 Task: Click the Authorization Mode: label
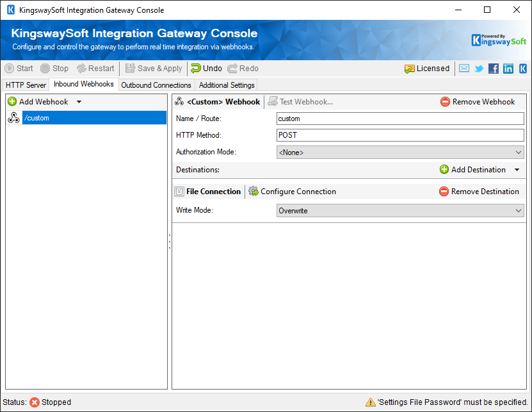[206, 152]
